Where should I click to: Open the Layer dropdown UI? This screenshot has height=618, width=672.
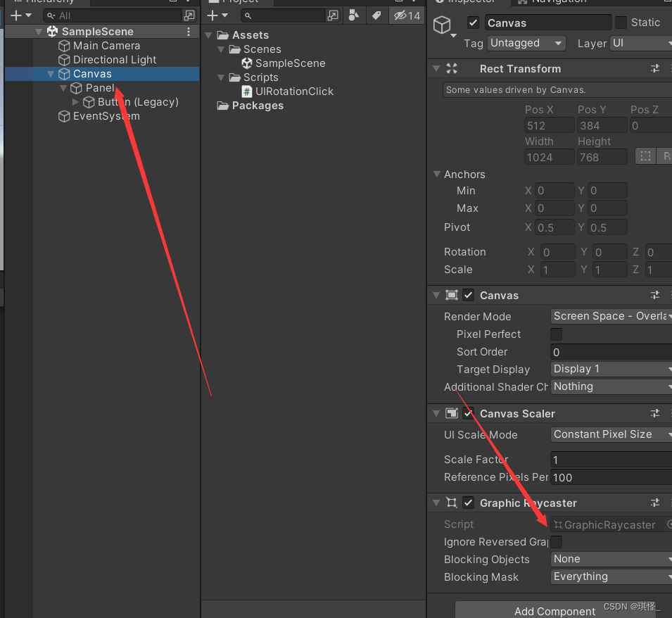(641, 43)
